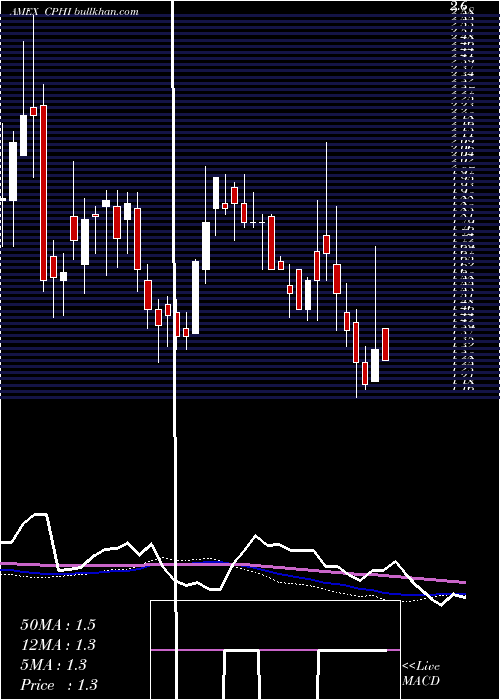Click the "5MA : 1.3" readout
500x700 pixels.
pos(54,665)
